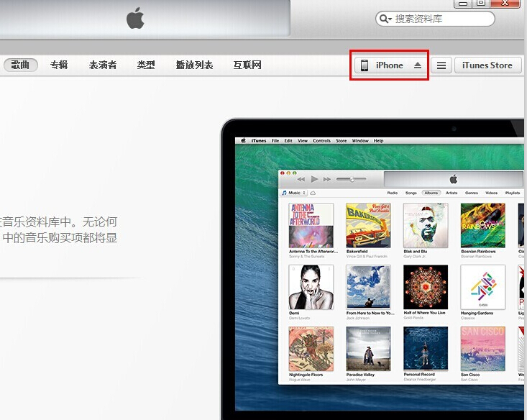Click the Bakersfield album cover
Viewport: 527px width, 420px height.
click(x=368, y=225)
